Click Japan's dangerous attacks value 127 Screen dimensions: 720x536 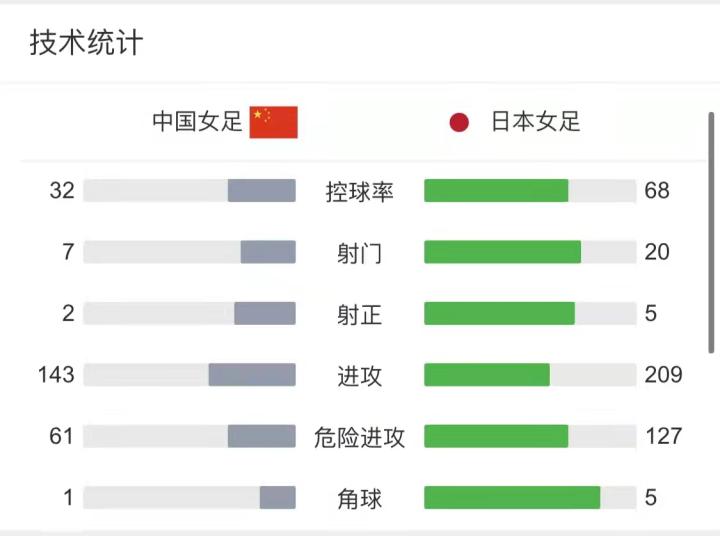point(664,436)
